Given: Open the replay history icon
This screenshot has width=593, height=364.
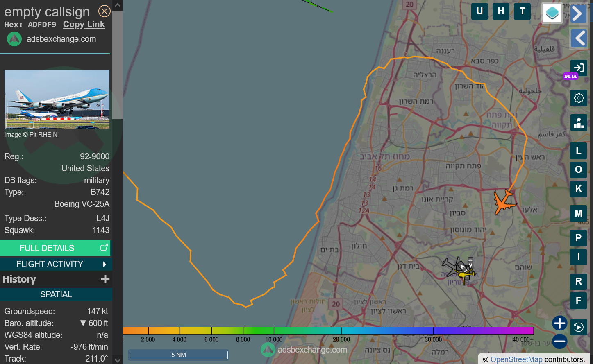Looking at the screenshot, I should (x=579, y=327).
